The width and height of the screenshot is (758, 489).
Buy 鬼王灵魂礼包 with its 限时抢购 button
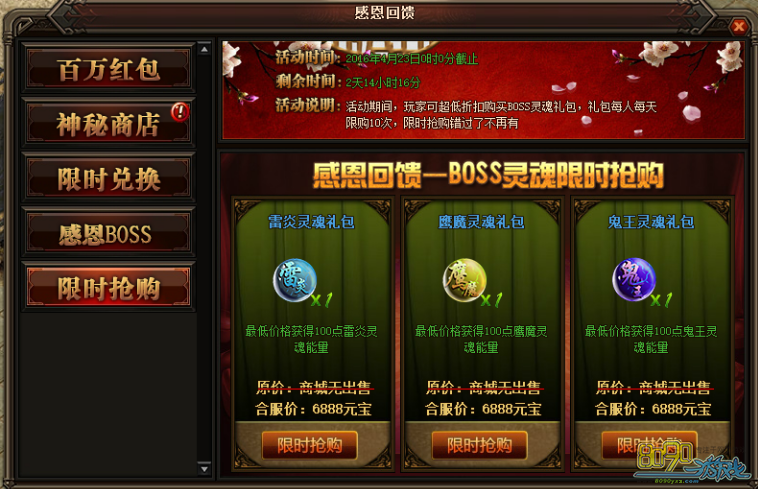pyautogui.click(x=649, y=445)
